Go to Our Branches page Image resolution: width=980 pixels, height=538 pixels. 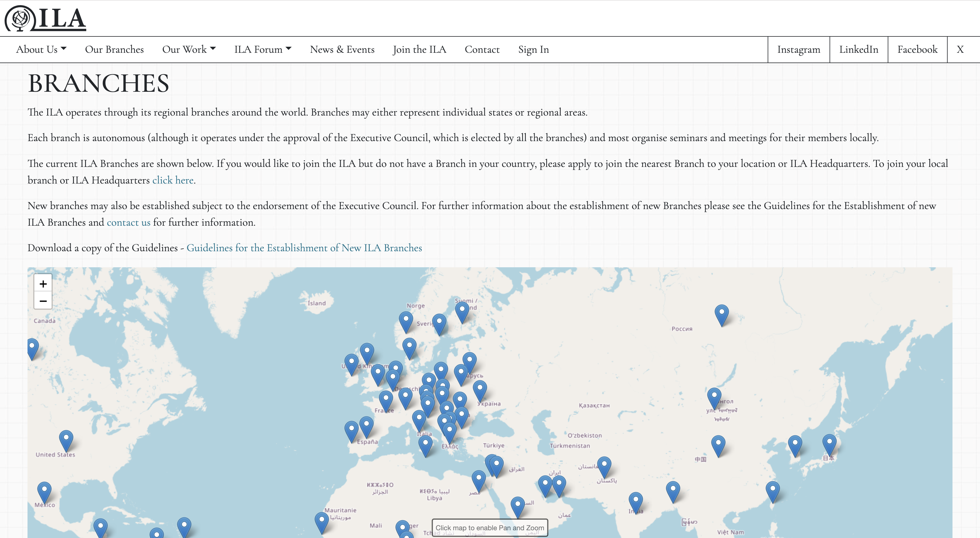click(x=115, y=50)
